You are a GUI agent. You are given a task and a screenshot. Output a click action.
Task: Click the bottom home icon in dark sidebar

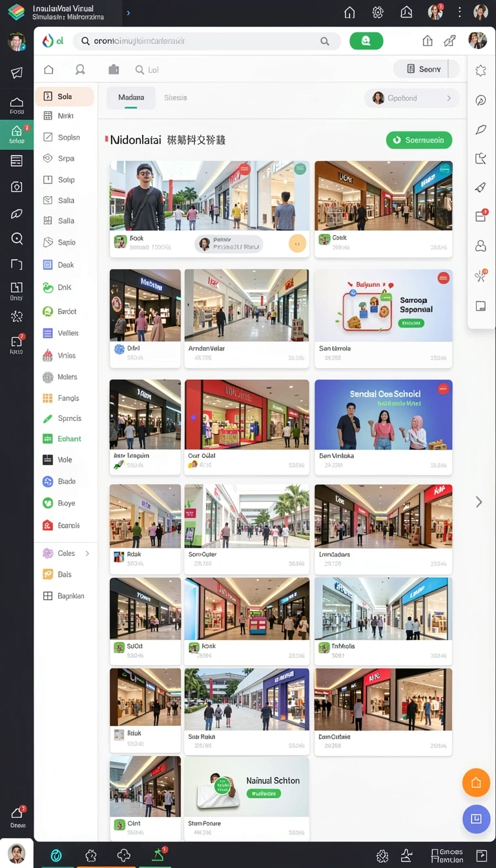click(17, 817)
